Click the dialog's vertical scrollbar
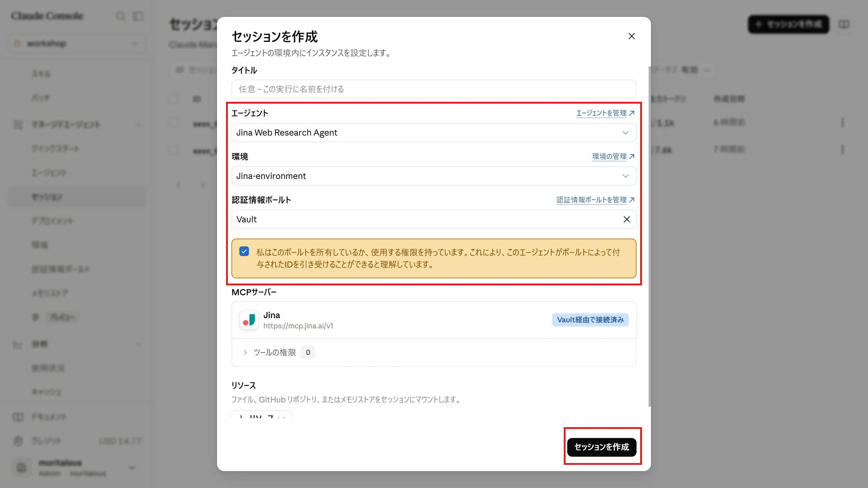 (x=649, y=236)
